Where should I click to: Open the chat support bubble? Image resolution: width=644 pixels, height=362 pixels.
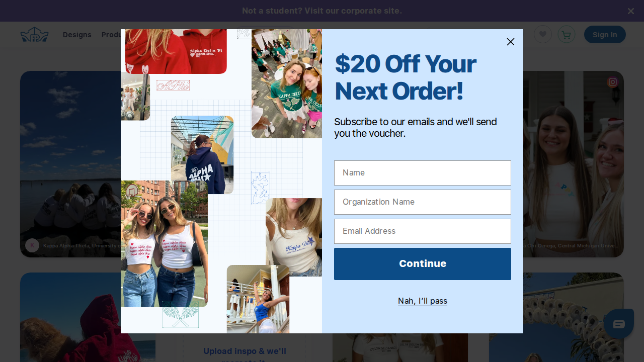point(619,324)
